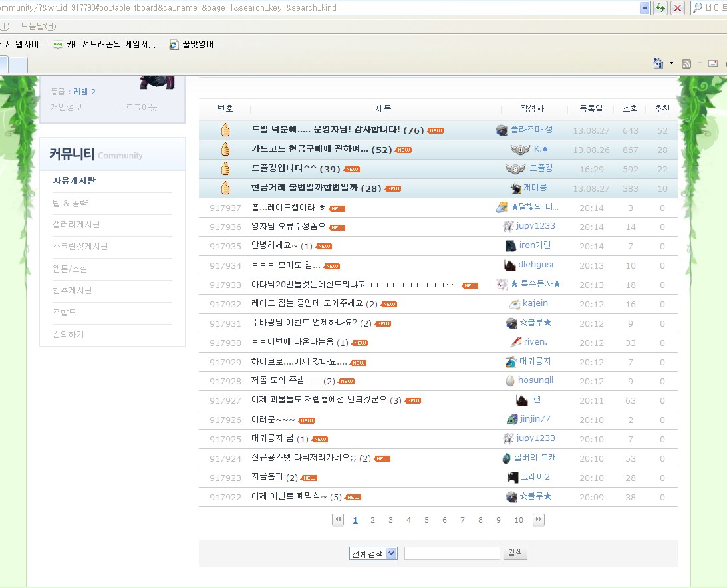Go to page 5 of the board
This screenshot has height=588, width=727.
426,520
